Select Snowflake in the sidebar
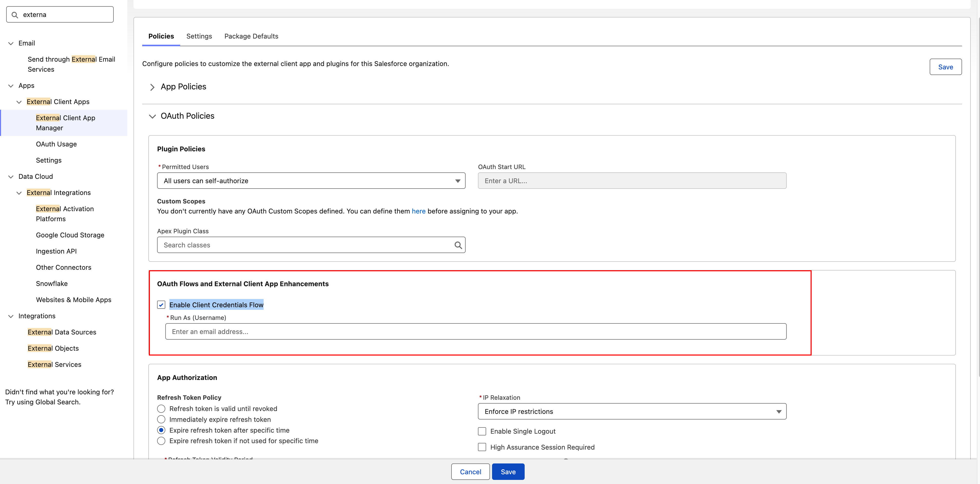 point(52,283)
